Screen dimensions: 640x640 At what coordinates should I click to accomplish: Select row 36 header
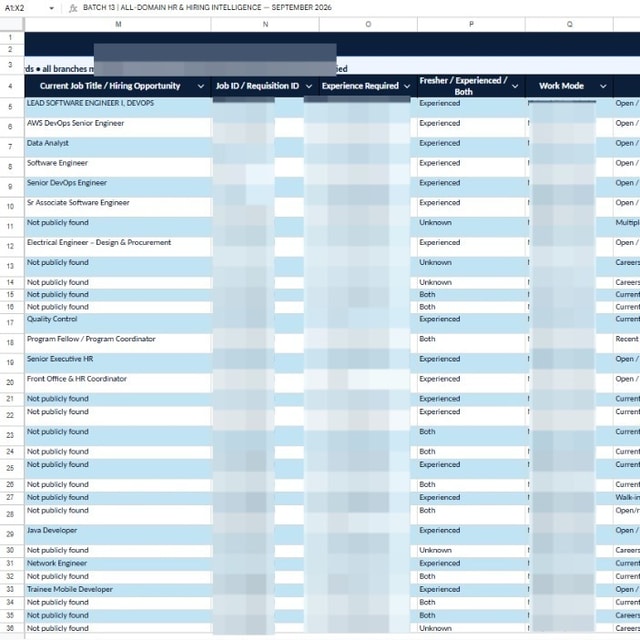pos(11,628)
